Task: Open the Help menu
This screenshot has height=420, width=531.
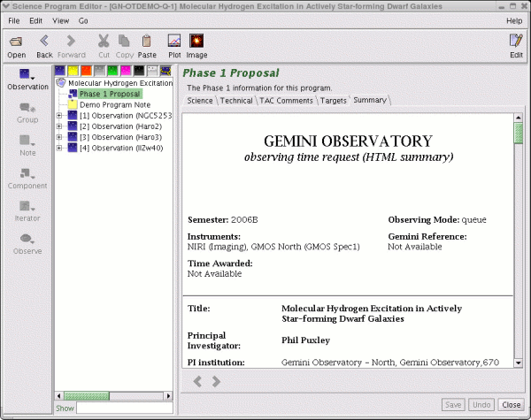Action: coord(514,21)
